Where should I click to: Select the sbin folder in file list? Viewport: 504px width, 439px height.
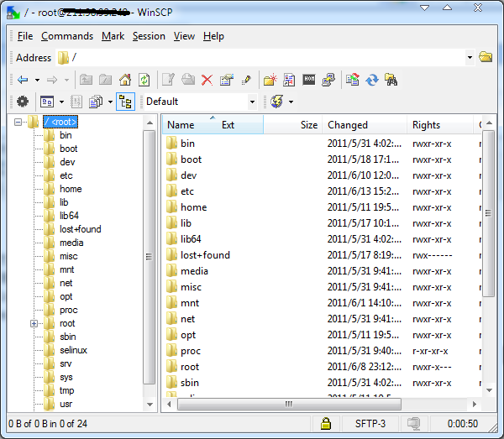[x=190, y=383]
